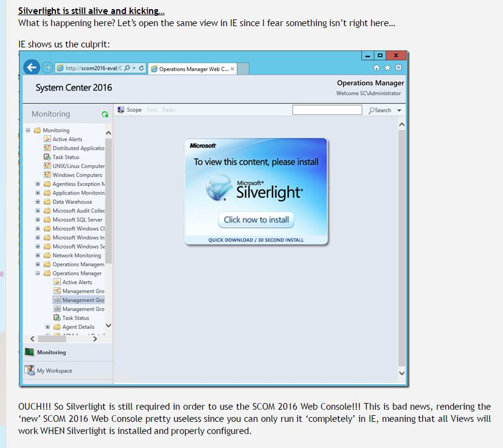This screenshot has width=503, height=448.
Task: Click the Monitoring workspace green icon
Action: [x=30, y=352]
